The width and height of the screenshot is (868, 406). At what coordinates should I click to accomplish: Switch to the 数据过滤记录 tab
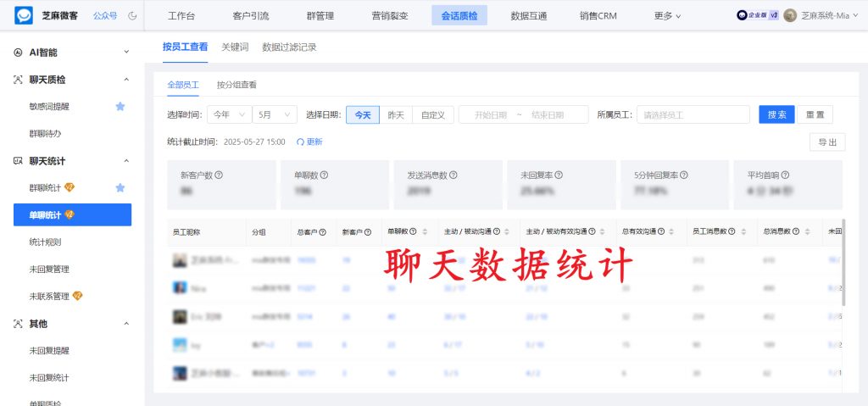(290, 47)
